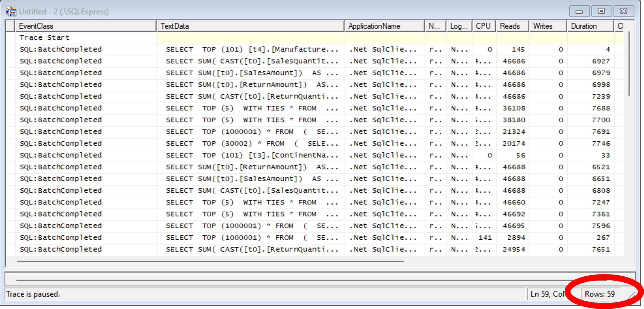This screenshot has height=309, width=644.
Task: Click the horizontal scrollbar of the grid
Action: click(210, 261)
